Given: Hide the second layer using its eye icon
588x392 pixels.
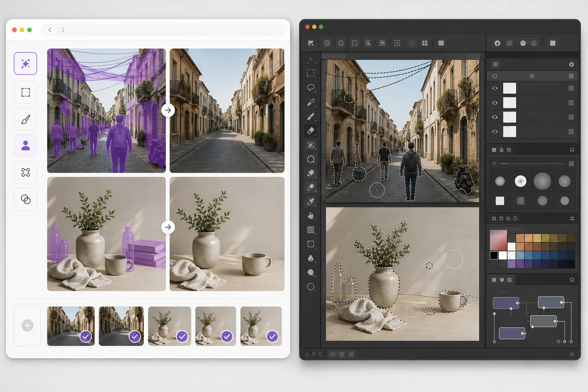Looking at the screenshot, I should pyautogui.click(x=495, y=103).
